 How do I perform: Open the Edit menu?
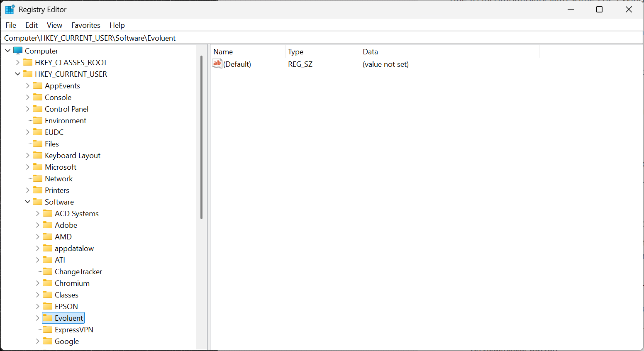tap(31, 25)
